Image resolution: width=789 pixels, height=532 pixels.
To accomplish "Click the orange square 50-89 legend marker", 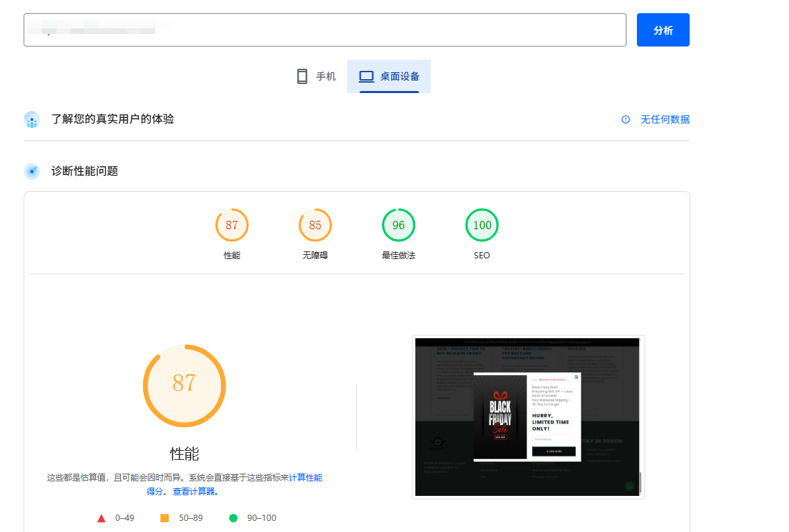I will click(165, 517).
